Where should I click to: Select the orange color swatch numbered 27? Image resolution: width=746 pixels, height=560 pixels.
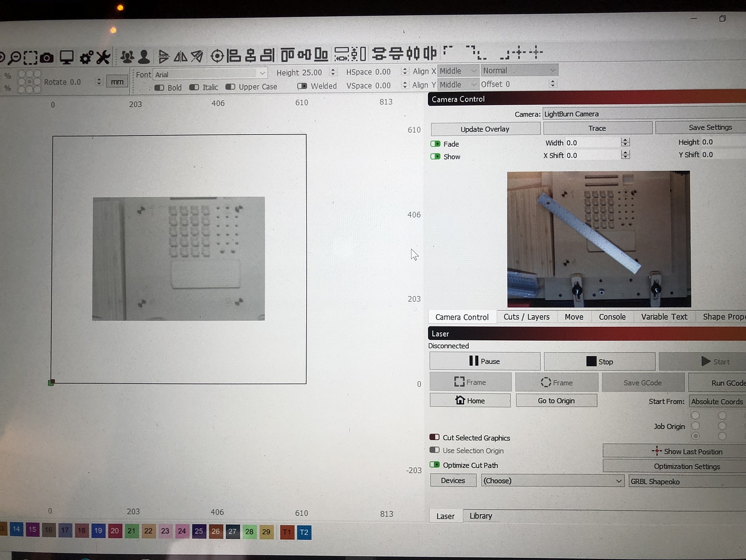click(x=232, y=531)
